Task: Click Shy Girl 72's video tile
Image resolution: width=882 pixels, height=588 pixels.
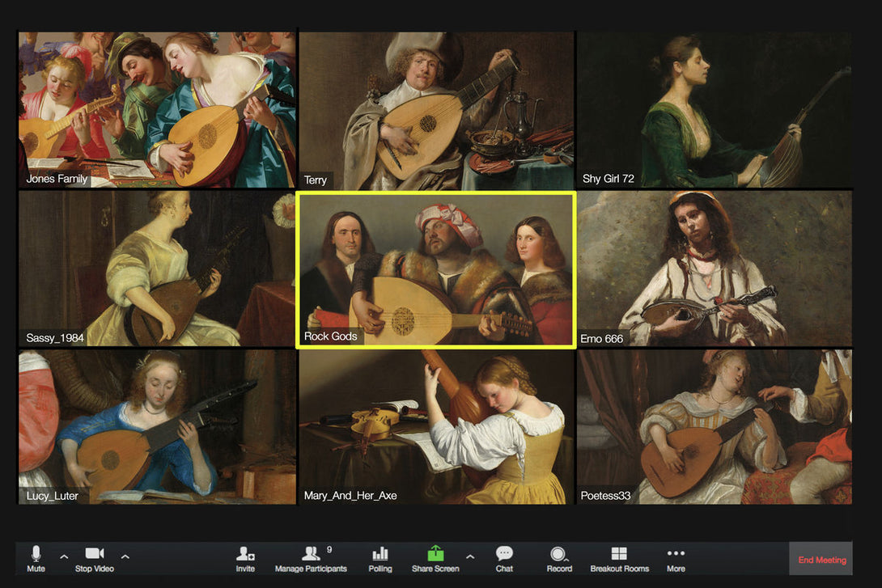Action: click(714, 110)
